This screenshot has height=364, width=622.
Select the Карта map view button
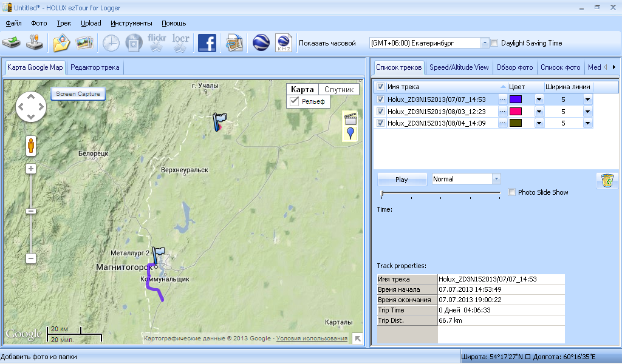pos(302,90)
